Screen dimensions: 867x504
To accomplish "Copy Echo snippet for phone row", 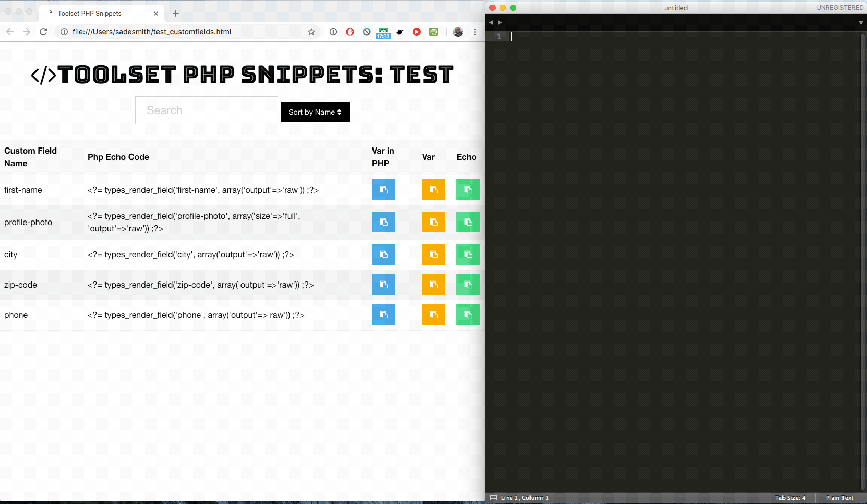I will coord(468,315).
